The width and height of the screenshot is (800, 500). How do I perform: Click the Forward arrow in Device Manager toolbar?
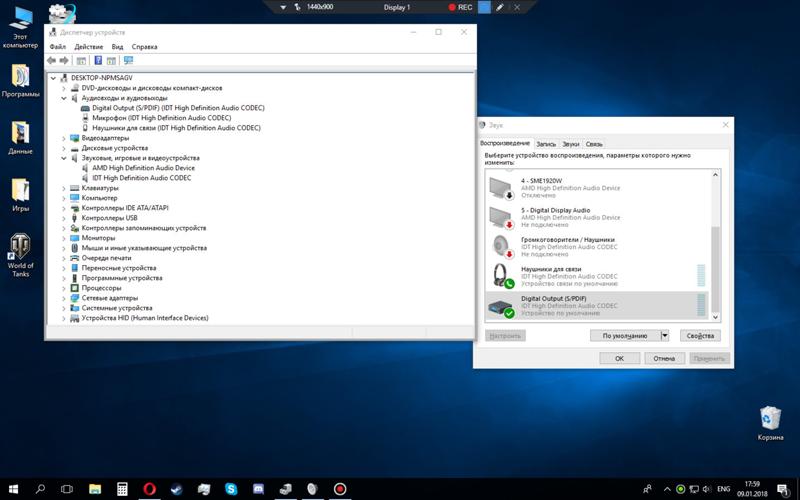[64, 61]
